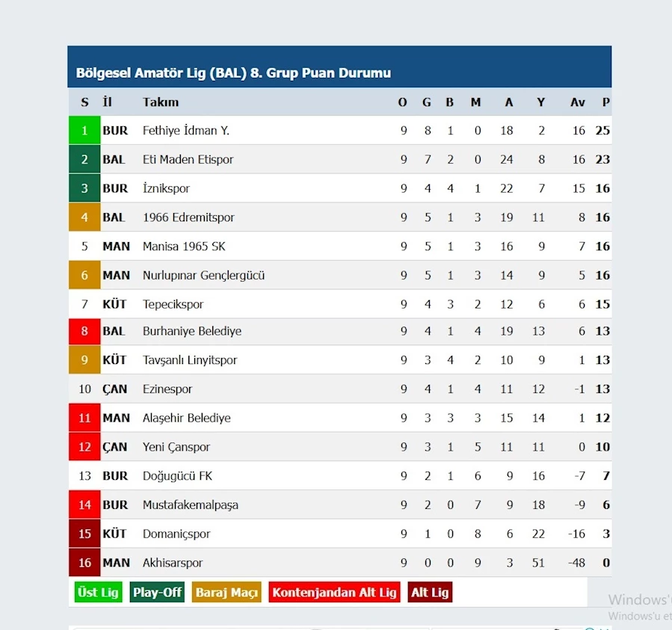The height and width of the screenshot is (630, 672).
Task: Select 1966 Edremitspor in the table
Action: pos(188,217)
